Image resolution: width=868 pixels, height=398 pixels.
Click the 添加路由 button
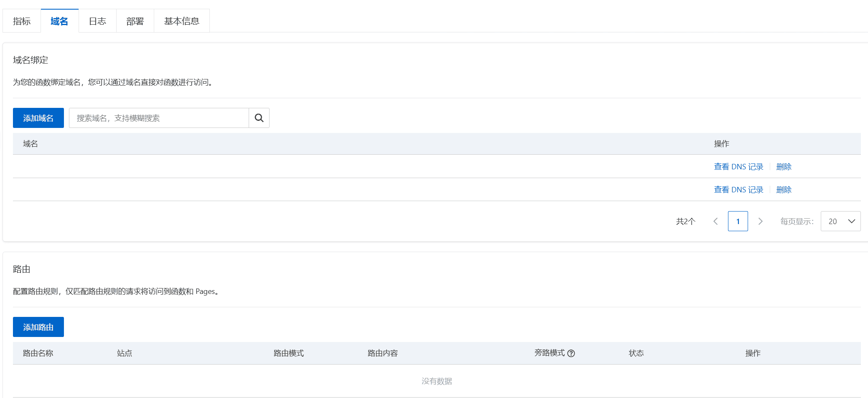(x=38, y=327)
